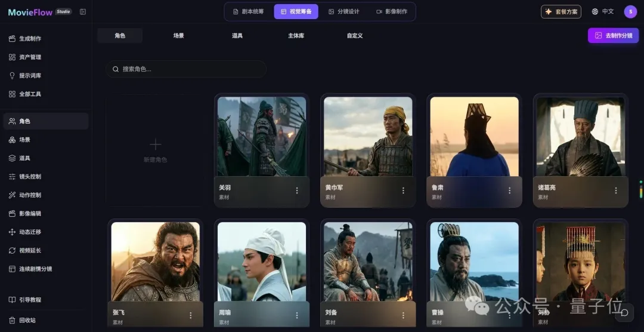Open options menu for 关羽 card
644x332 pixels.
click(x=297, y=190)
